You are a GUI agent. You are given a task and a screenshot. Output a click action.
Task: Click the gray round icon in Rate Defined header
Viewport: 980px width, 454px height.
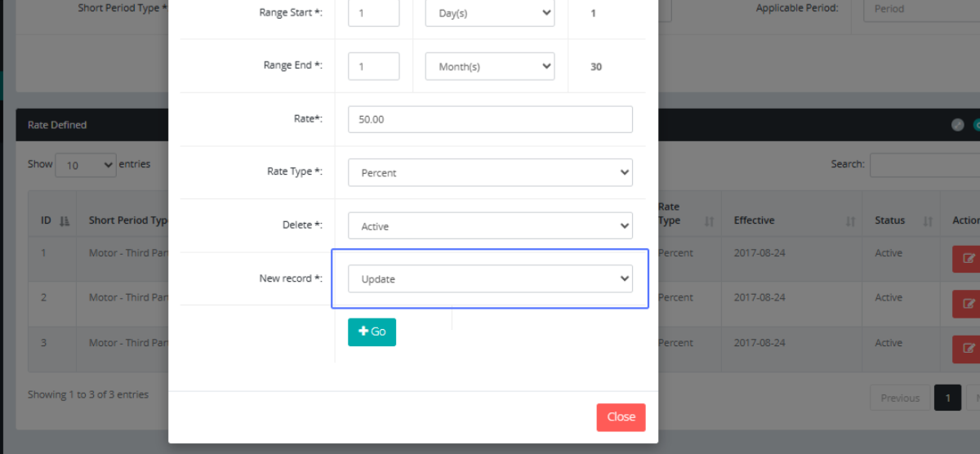point(957,125)
